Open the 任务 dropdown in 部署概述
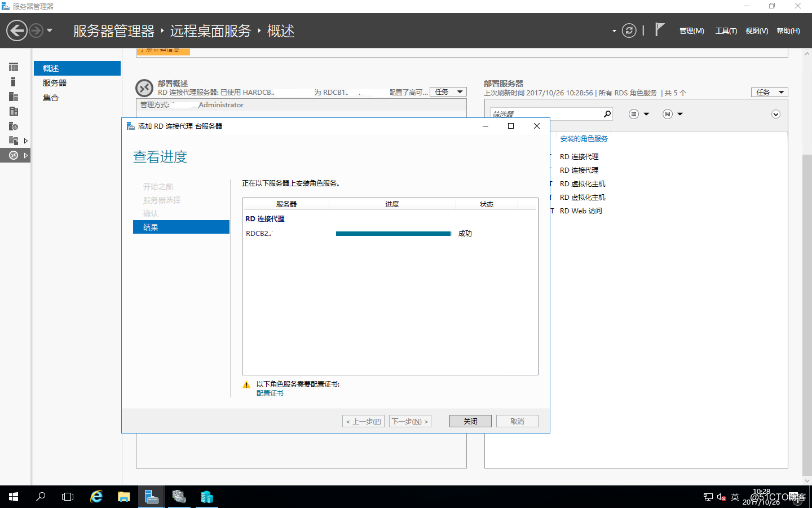Image resolution: width=812 pixels, height=508 pixels. coord(448,92)
